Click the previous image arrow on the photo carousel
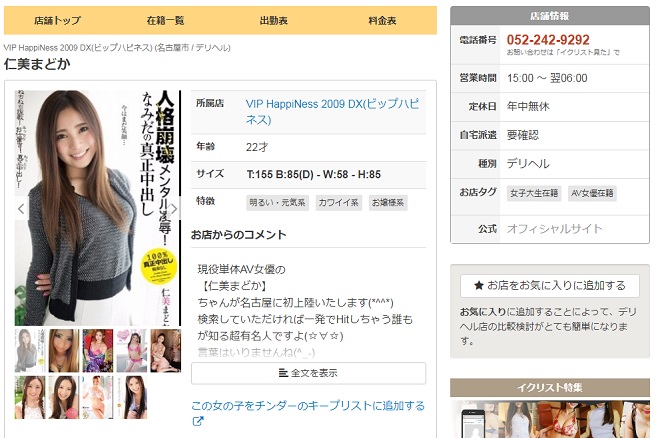Viewport: 660px width, 438px height. [23, 209]
